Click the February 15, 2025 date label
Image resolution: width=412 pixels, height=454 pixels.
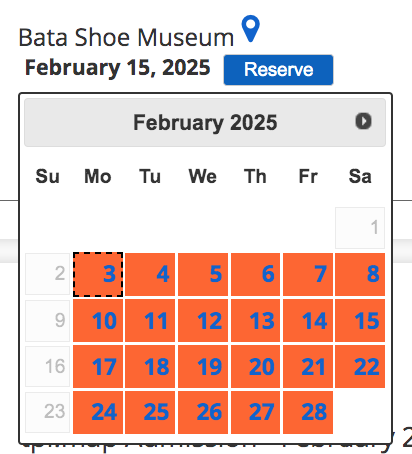coord(118,68)
